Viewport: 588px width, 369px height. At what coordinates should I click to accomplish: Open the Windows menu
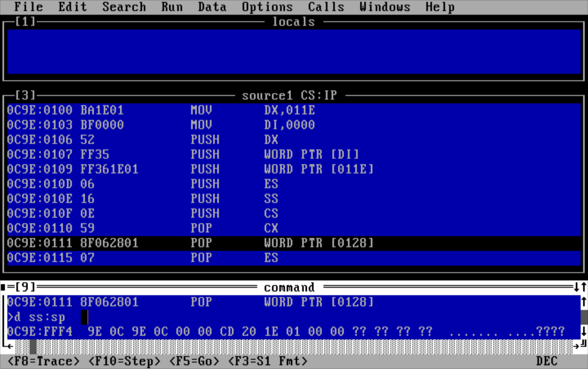pos(385,7)
